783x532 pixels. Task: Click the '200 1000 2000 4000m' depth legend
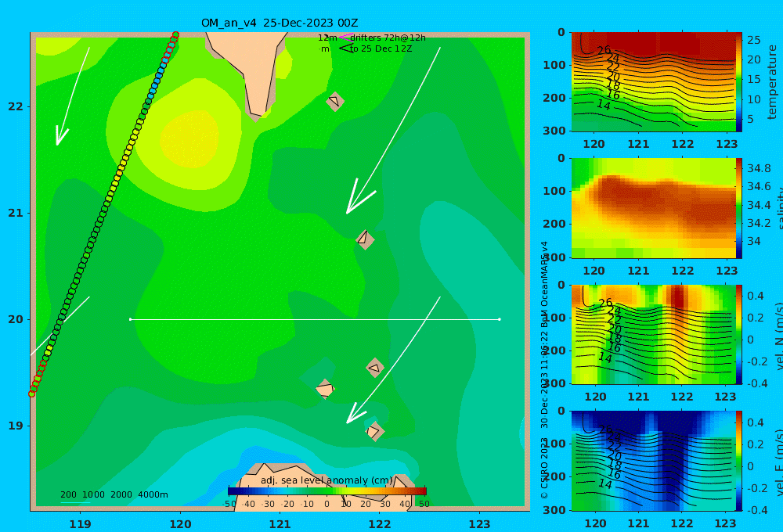(114, 494)
